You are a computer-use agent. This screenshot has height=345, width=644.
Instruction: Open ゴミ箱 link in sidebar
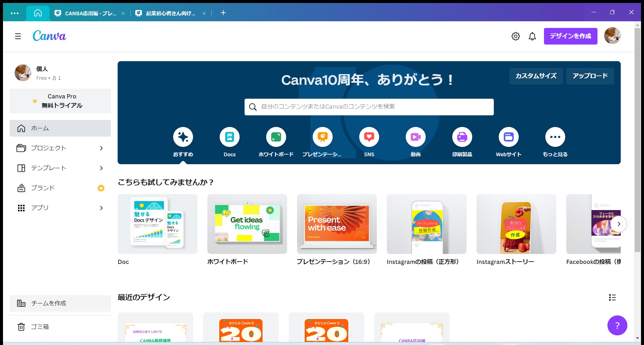60,327
